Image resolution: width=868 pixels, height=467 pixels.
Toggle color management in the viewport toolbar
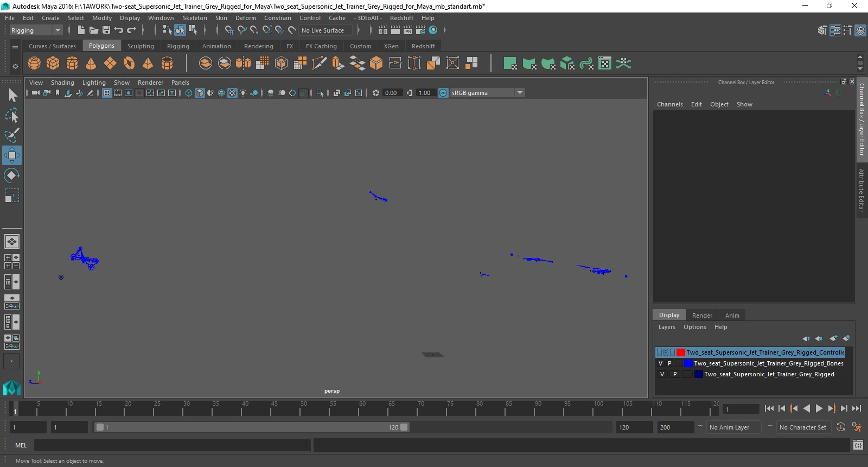coord(443,93)
